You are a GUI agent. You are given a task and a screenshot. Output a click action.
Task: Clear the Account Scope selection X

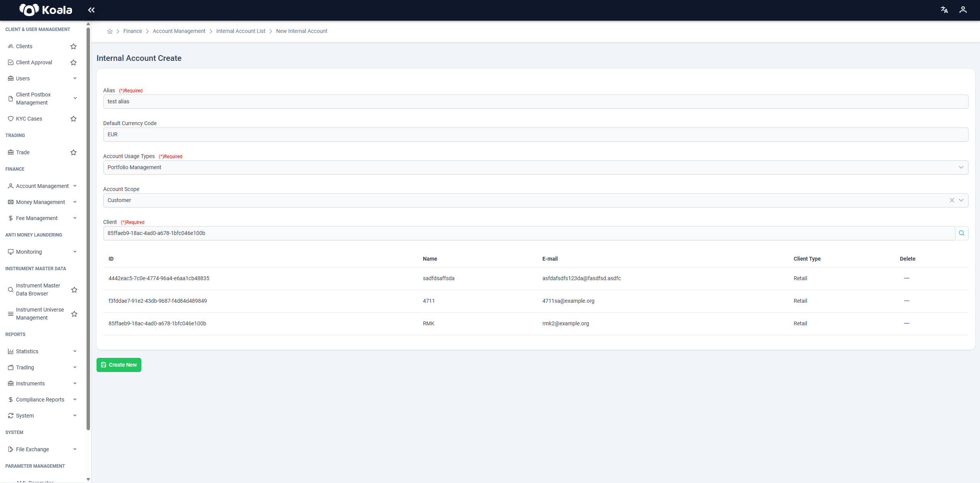(x=952, y=200)
